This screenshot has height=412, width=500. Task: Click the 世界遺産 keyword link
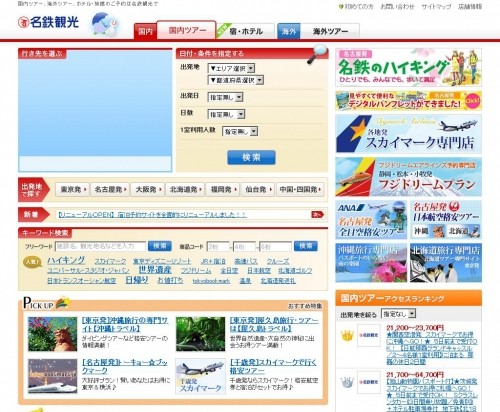point(155,270)
